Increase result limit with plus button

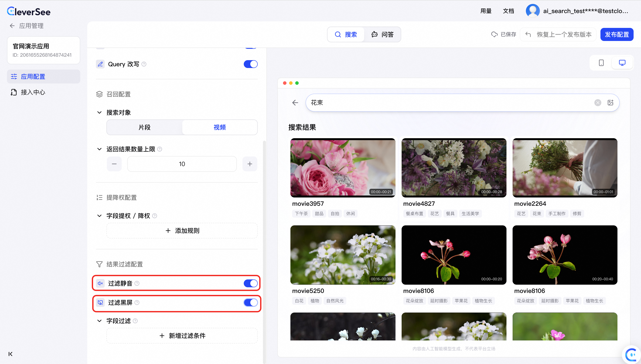click(x=250, y=164)
